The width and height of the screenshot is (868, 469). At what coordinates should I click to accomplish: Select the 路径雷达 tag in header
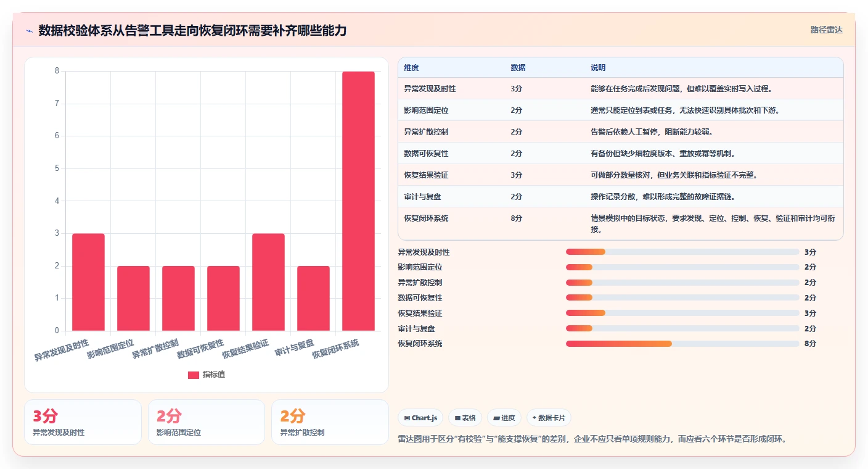click(826, 30)
